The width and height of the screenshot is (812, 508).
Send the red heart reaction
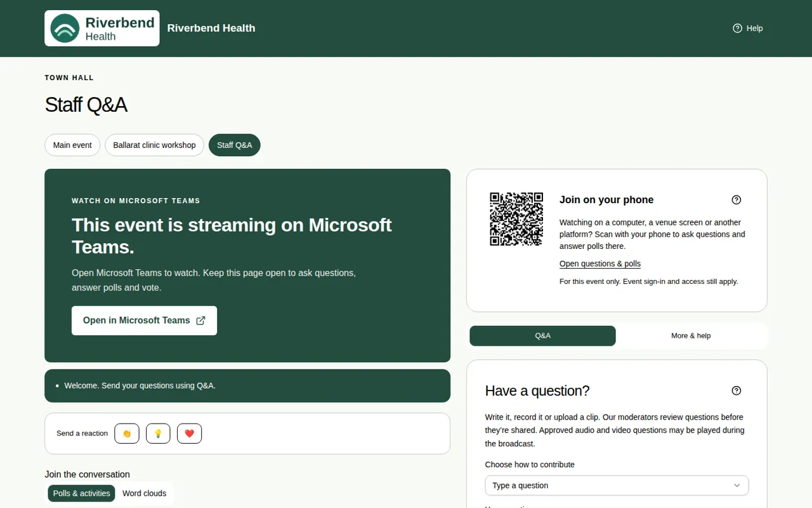tap(189, 434)
